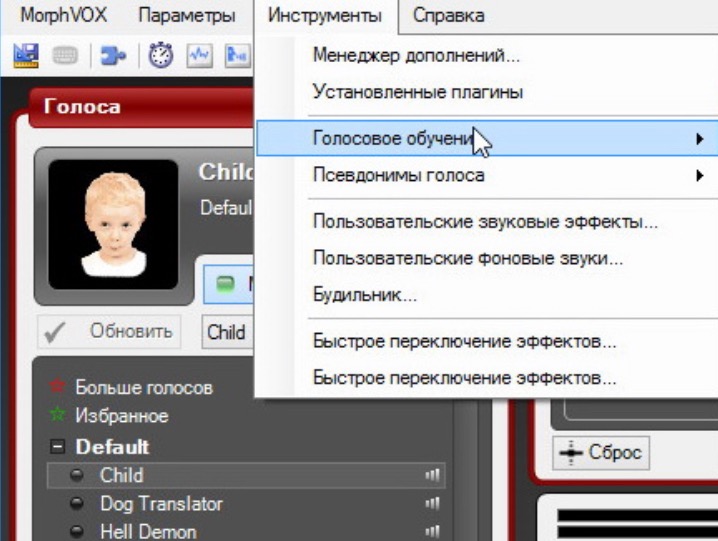Screen dimensions: 718x541
Task: Click the skin/save icon in the toolbar
Action: tap(26, 55)
